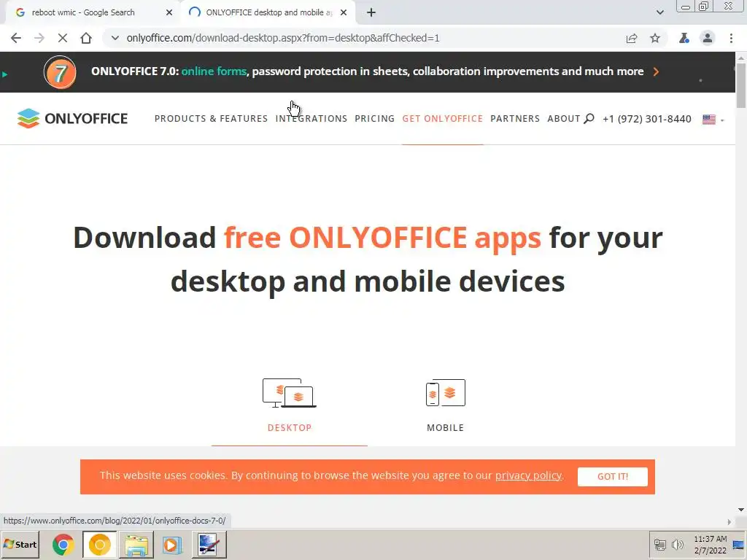Click the page vertical scrollbar thumb

coord(741,86)
